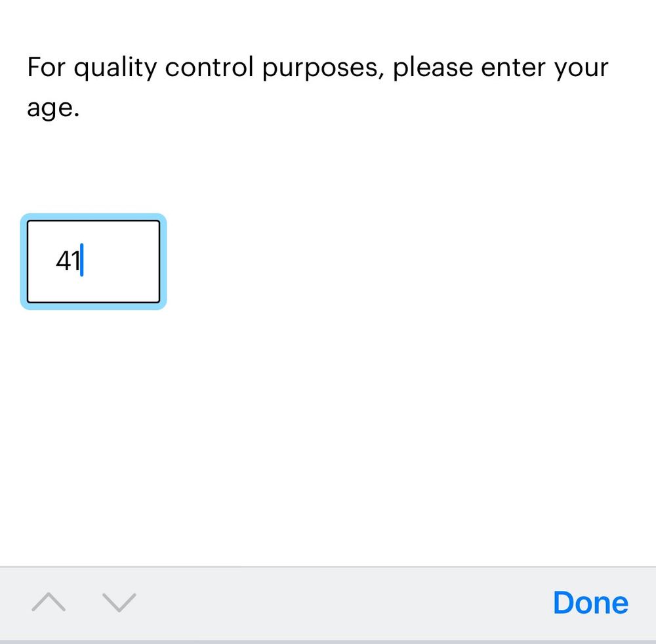Place the cursor after 41 in the box

81,260
